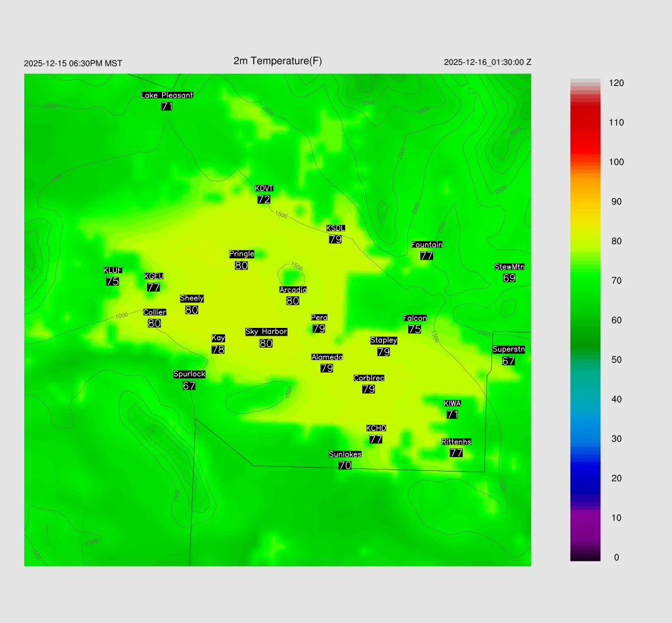Viewport: 672px width, 623px height.
Task: Select the Superstn station reading
Action: 509,361
